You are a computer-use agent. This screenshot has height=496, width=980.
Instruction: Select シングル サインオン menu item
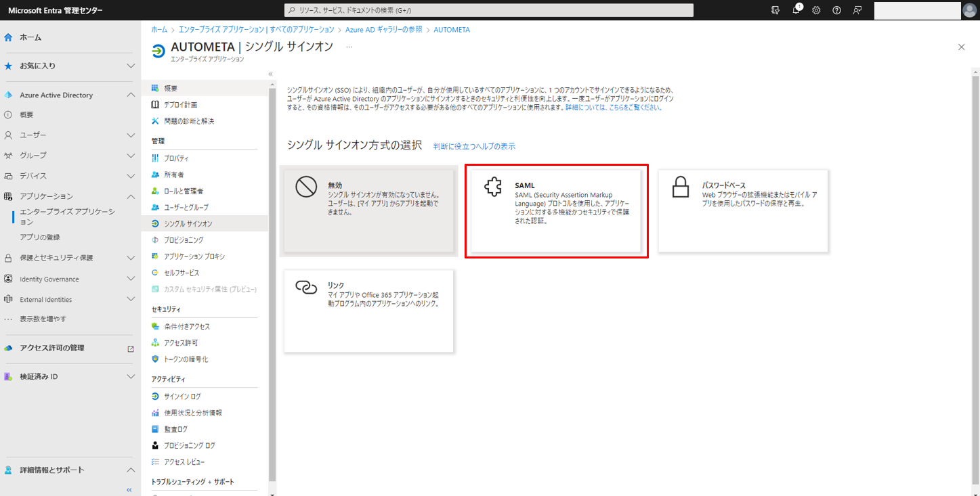(x=205, y=223)
